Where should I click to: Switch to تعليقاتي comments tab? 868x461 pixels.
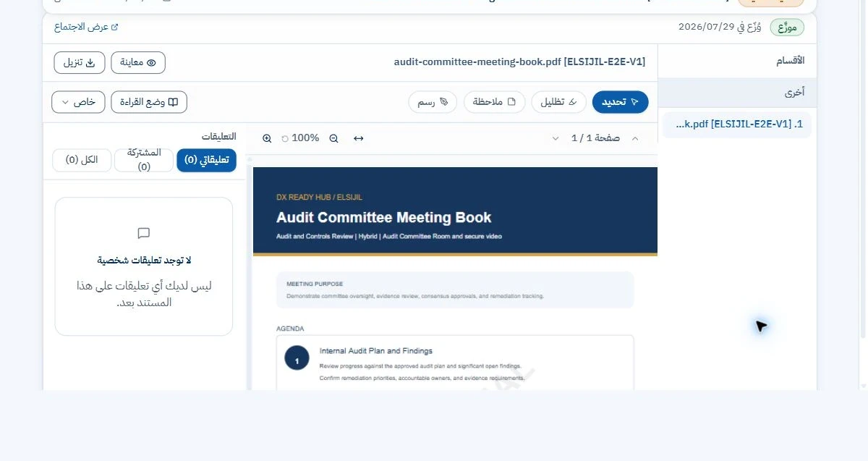(206, 160)
